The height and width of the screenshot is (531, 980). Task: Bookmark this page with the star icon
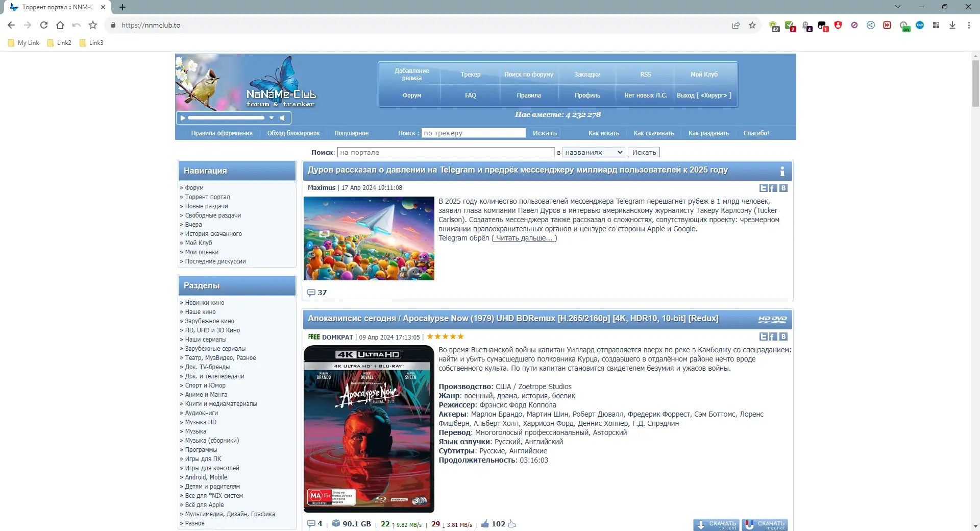coord(752,25)
